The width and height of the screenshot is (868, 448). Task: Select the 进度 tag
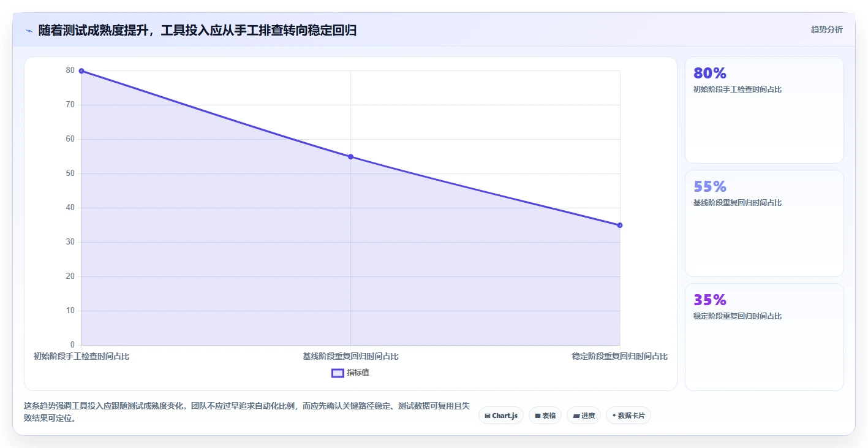tap(584, 416)
